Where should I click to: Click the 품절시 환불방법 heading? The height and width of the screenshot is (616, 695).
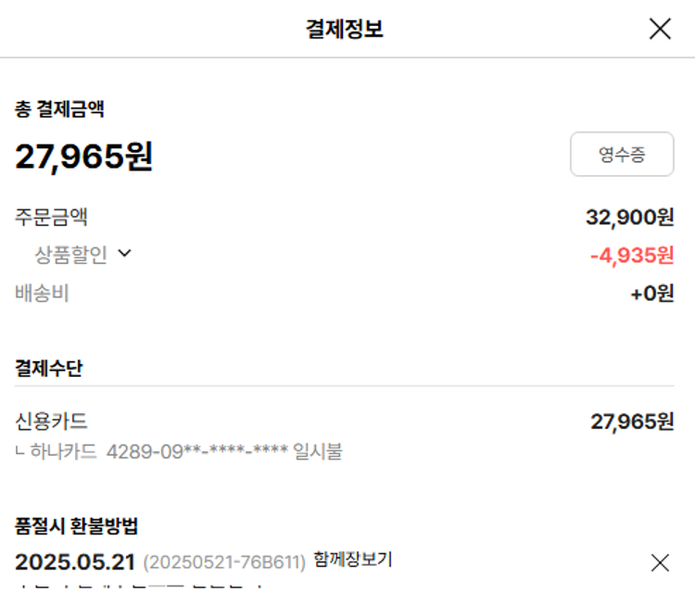[77, 526]
